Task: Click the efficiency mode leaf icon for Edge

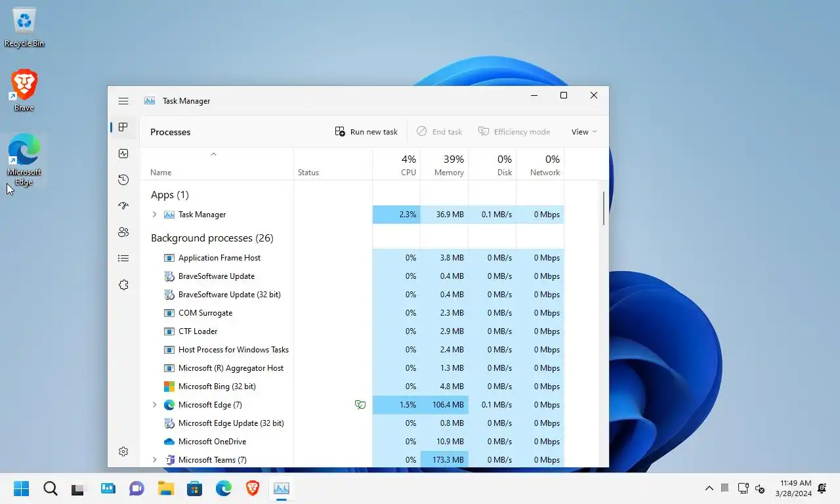Action: coord(360,405)
